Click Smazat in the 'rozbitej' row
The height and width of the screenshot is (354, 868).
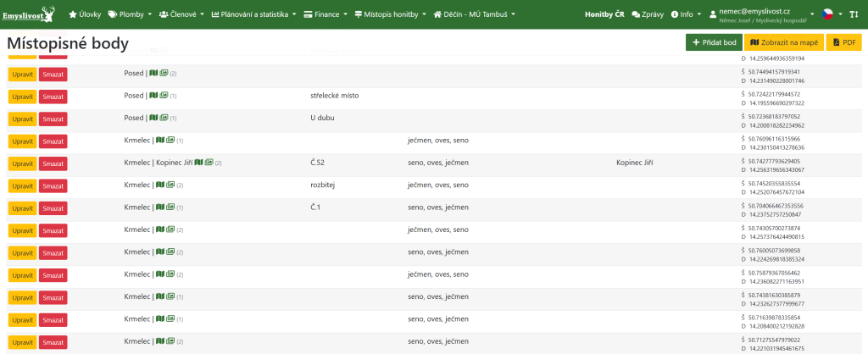tap(53, 186)
